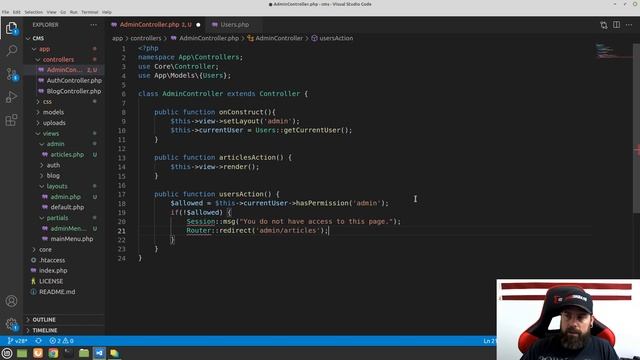
Task: Open the terminal from the taskbar
Action: tap(68, 353)
